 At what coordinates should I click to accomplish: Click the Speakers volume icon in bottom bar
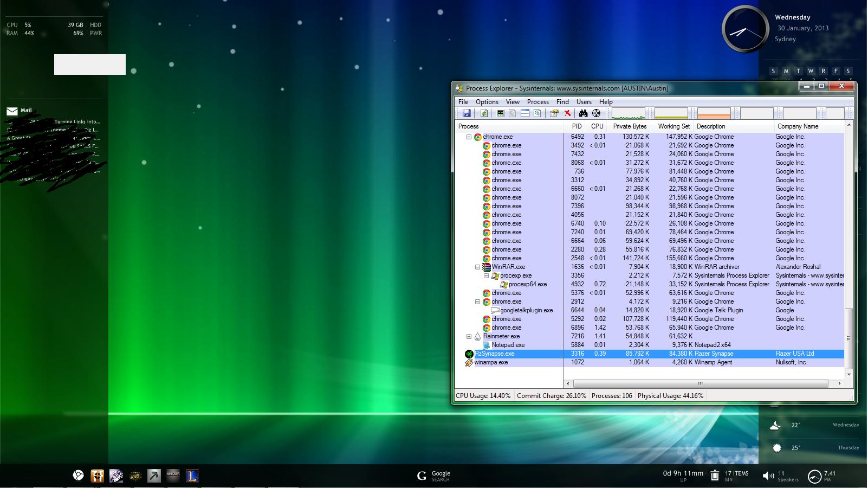(x=768, y=476)
